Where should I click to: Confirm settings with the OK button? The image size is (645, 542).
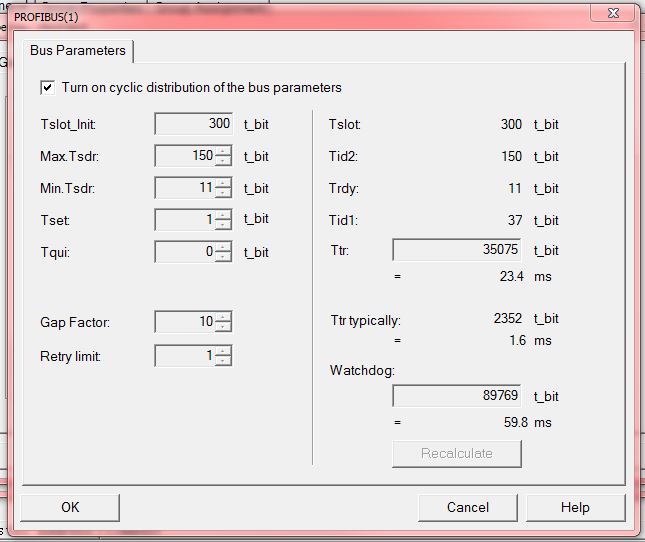[70, 507]
